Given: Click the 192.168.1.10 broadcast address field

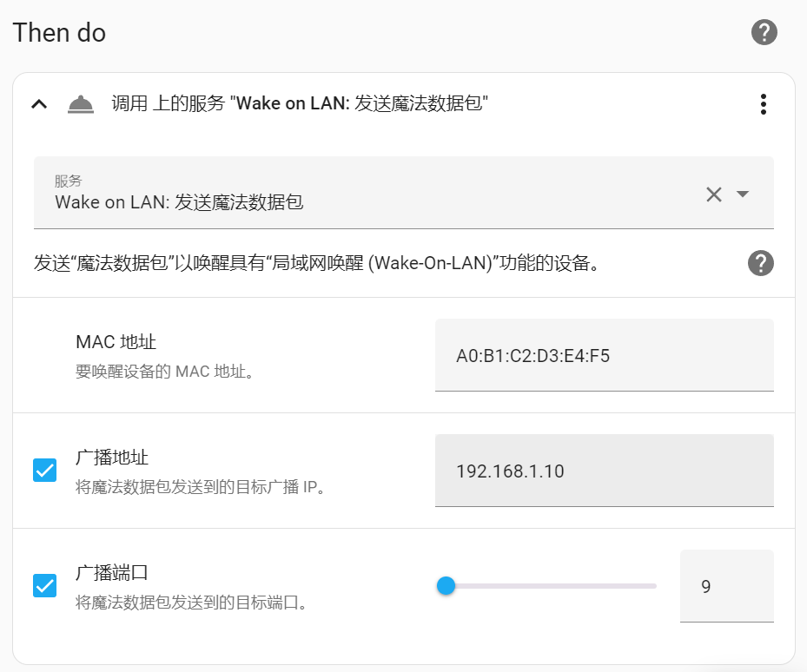Looking at the screenshot, I should pyautogui.click(x=604, y=471).
